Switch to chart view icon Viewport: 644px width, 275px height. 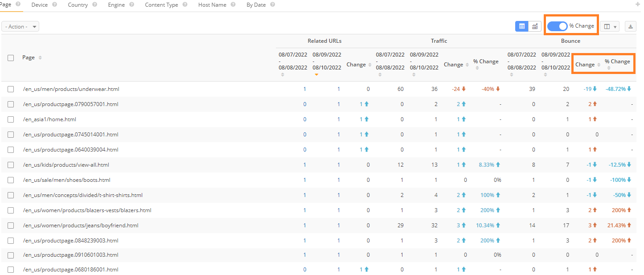(x=535, y=26)
